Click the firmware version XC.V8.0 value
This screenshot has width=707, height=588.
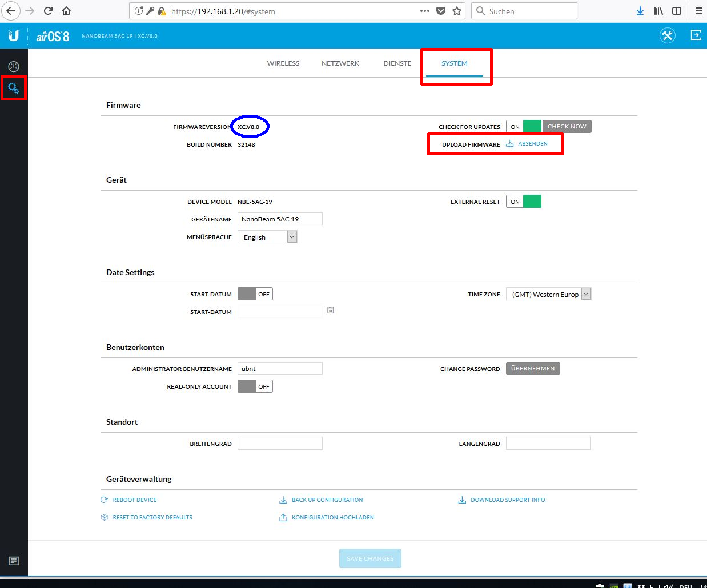[248, 127]
